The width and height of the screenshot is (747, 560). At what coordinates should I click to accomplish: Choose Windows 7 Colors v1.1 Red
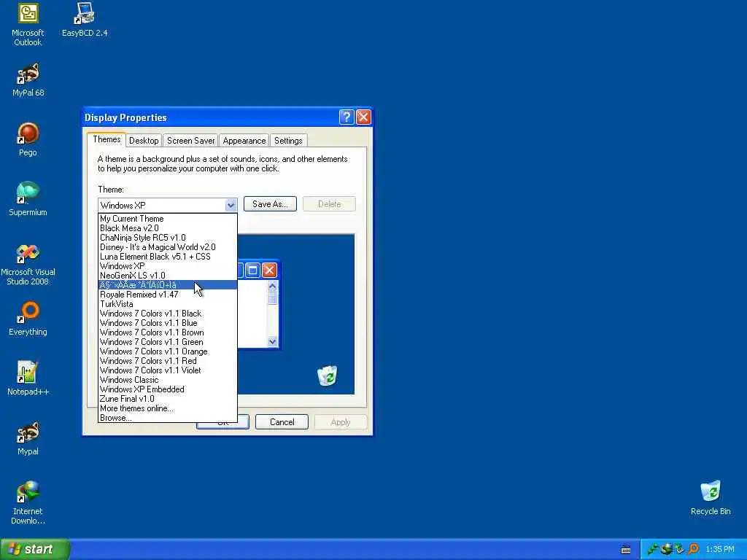pyautogui.click(x=167, y=361)
